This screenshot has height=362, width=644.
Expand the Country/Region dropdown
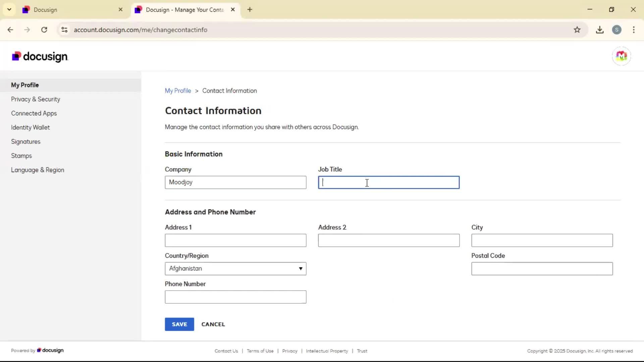tap(235, 268)
